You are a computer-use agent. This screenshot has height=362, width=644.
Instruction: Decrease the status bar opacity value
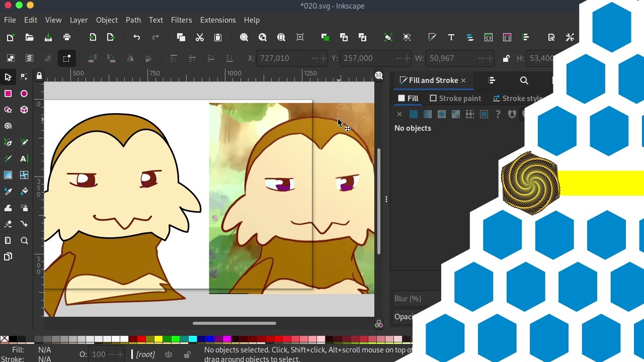pos(111,354)
